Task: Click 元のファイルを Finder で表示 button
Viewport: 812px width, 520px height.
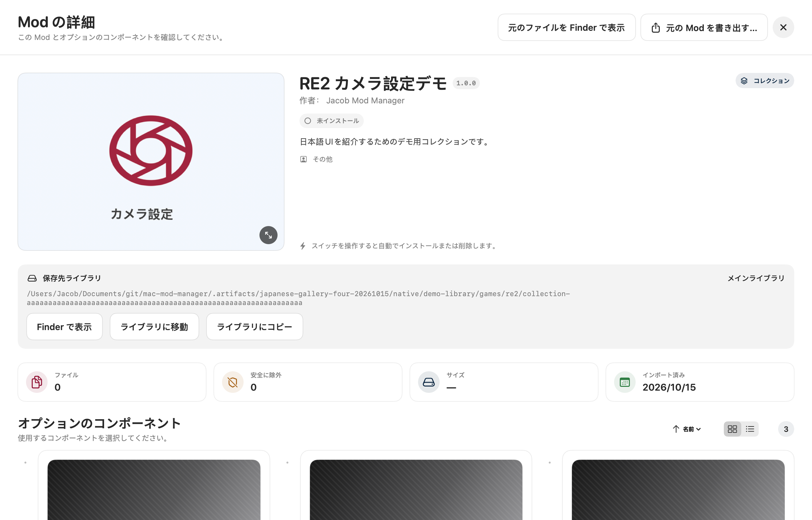Action: (x=566, y=27)
